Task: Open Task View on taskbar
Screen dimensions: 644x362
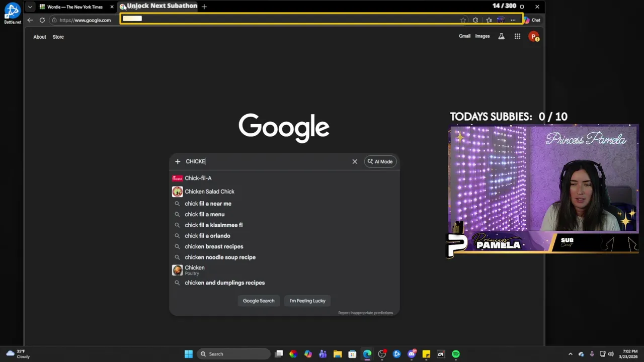Action: 279,354
